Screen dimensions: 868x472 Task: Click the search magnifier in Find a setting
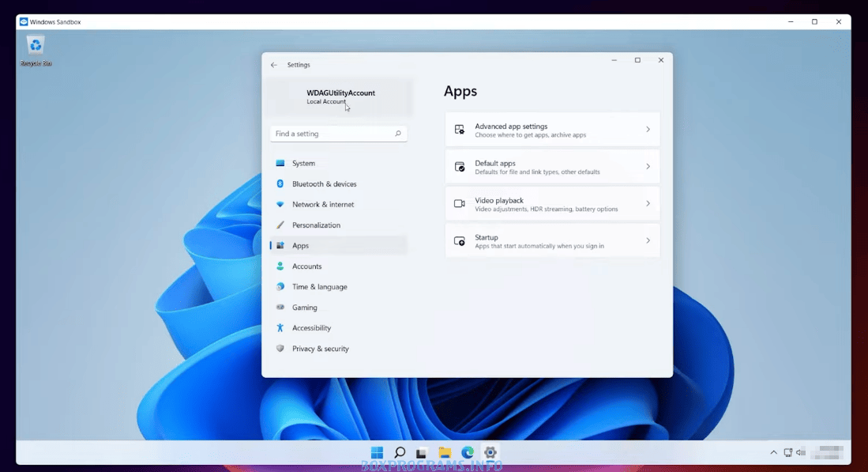[x=398, y=134]
